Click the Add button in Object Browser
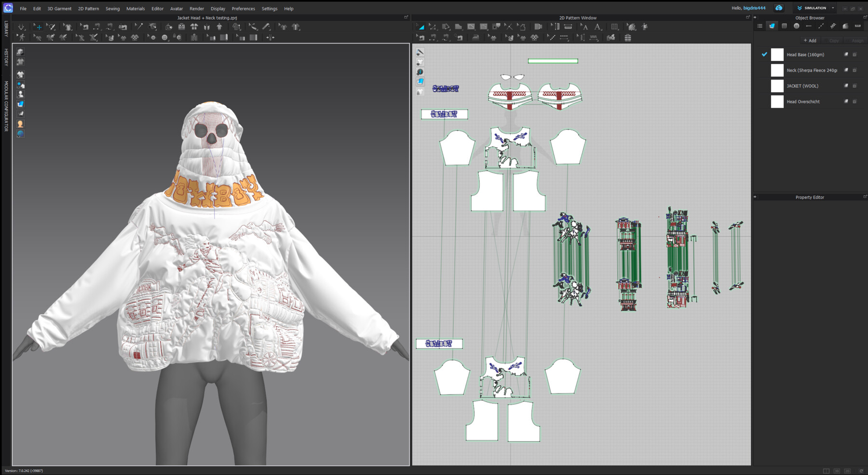The height and width of the screenshot is (475, 868). pos(809,41)
